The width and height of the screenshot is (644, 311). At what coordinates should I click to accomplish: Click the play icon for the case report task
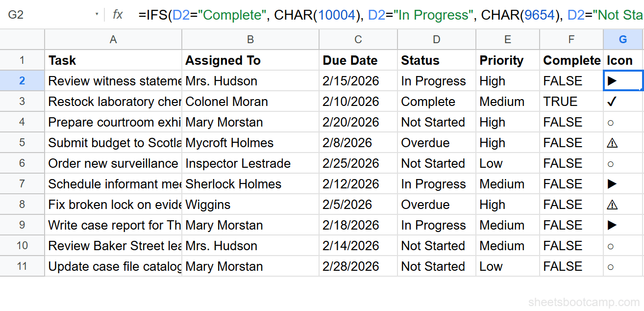(x=611, y=225)
